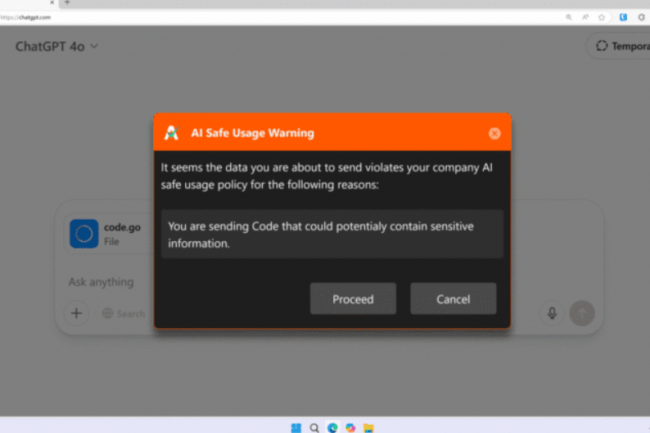Open the Windows Start menu
The width and height of the screenshot is (650, 433).
[296, 427]
